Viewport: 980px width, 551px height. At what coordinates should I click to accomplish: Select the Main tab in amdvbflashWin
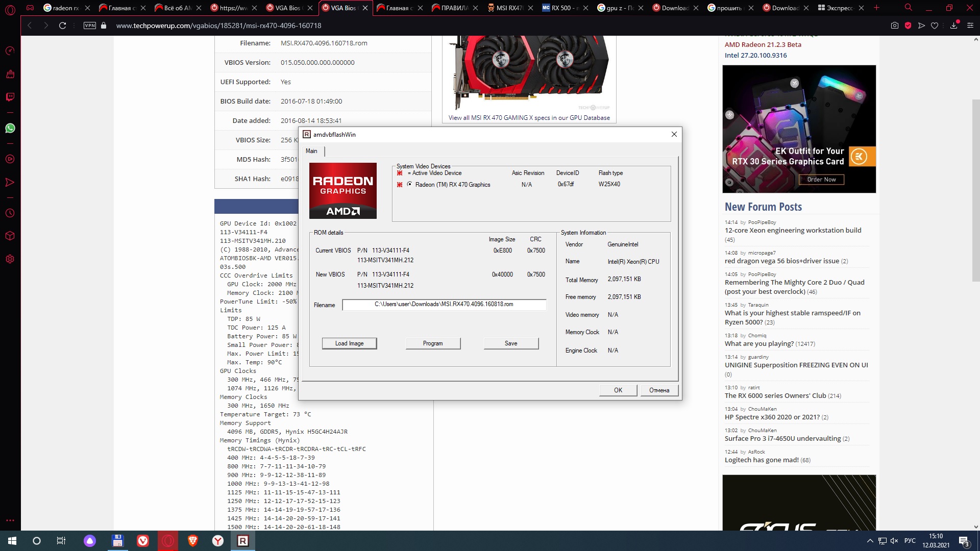311,151
